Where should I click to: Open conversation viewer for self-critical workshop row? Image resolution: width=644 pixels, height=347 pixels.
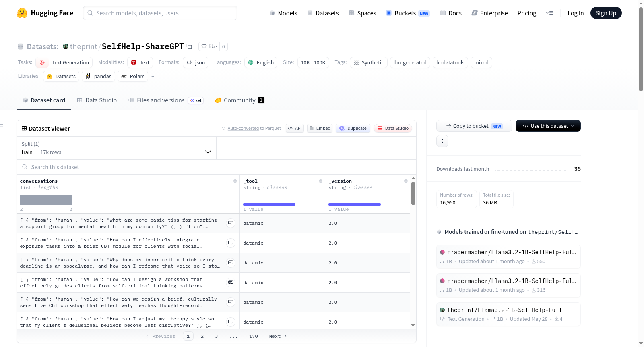[x=231, y=283]
